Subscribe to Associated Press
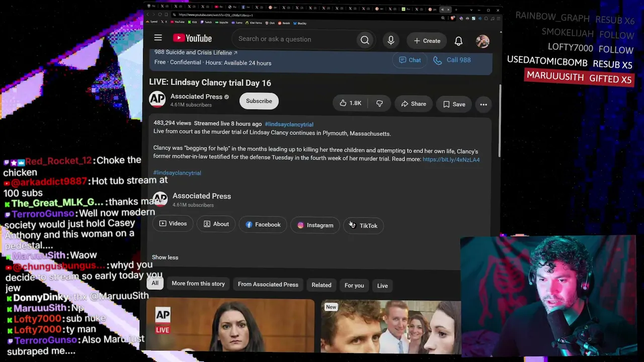 [x=259, y=101]
